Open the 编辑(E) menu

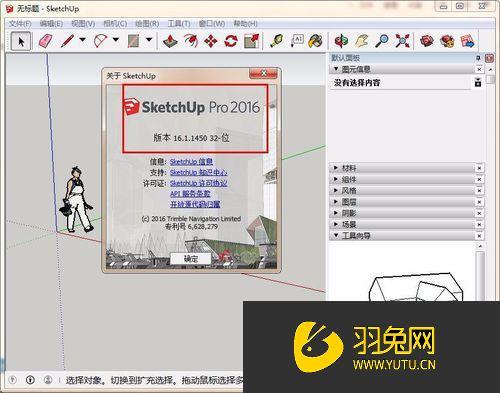[x=51, y=24]
